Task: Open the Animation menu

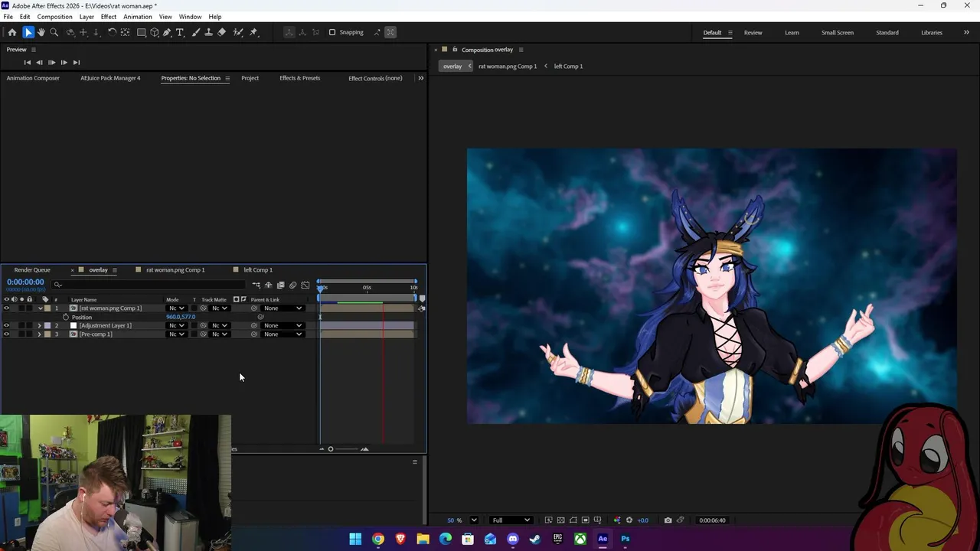Action: click(138, 17)
